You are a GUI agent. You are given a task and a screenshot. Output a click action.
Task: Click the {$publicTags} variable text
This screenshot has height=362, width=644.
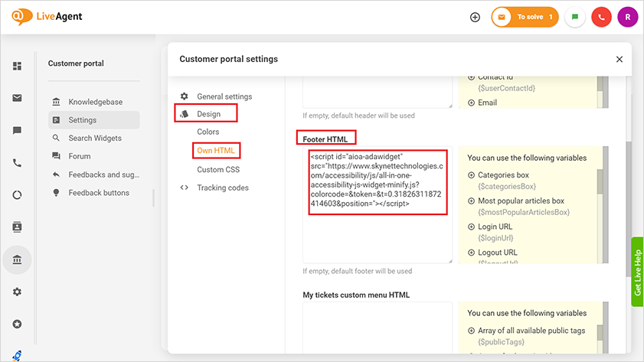click(x=500, y=342)
